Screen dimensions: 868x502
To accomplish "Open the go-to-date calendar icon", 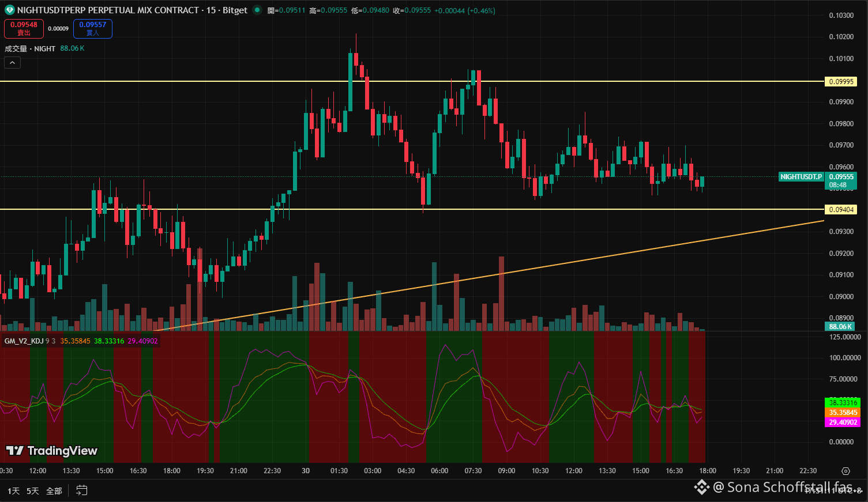I will [x=82, y=490].
